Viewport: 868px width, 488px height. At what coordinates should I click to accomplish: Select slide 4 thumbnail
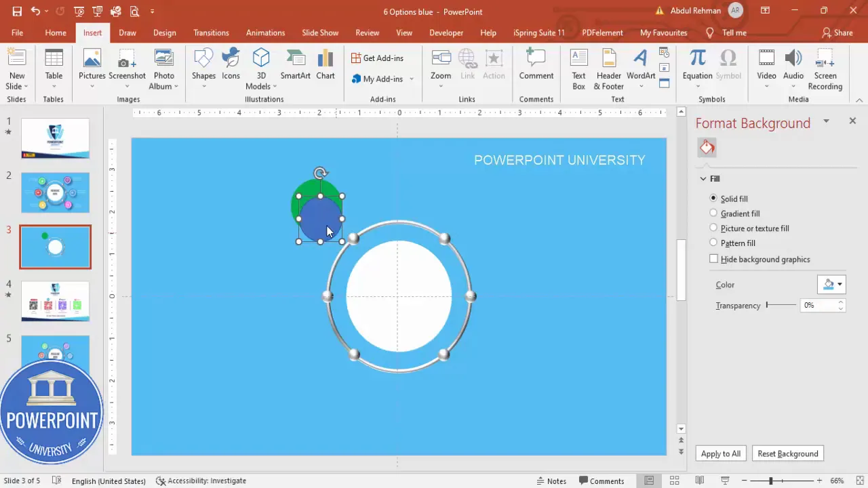[55, 301]
